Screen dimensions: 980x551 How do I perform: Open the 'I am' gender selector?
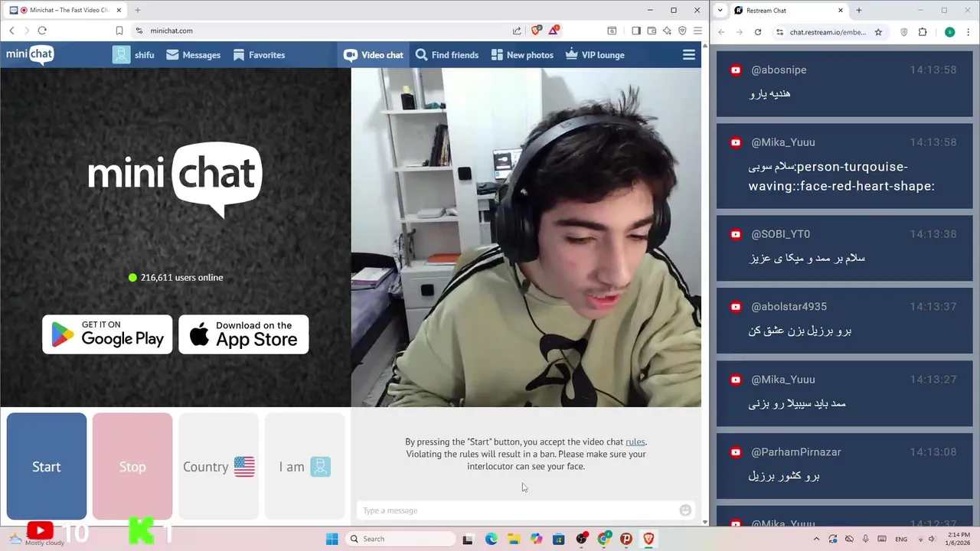click(304, 466)
